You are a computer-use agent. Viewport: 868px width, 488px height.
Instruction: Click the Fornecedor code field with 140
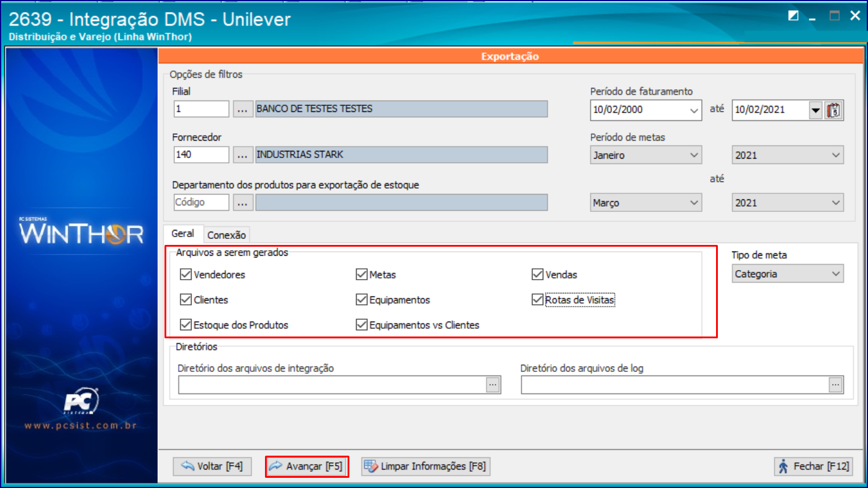point(202,154)
